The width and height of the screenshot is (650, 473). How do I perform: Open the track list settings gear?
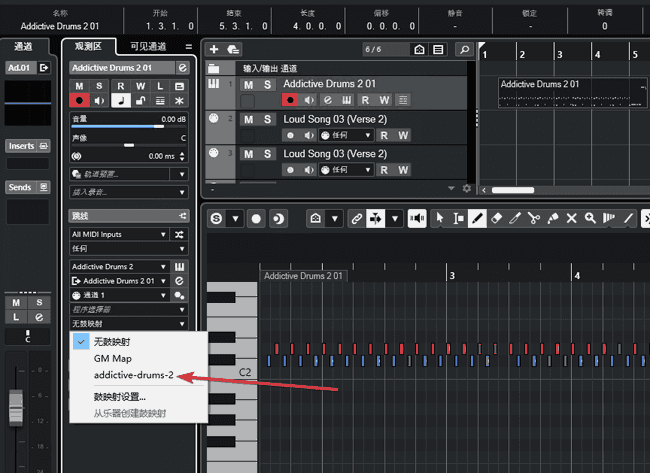pos(467,189)
